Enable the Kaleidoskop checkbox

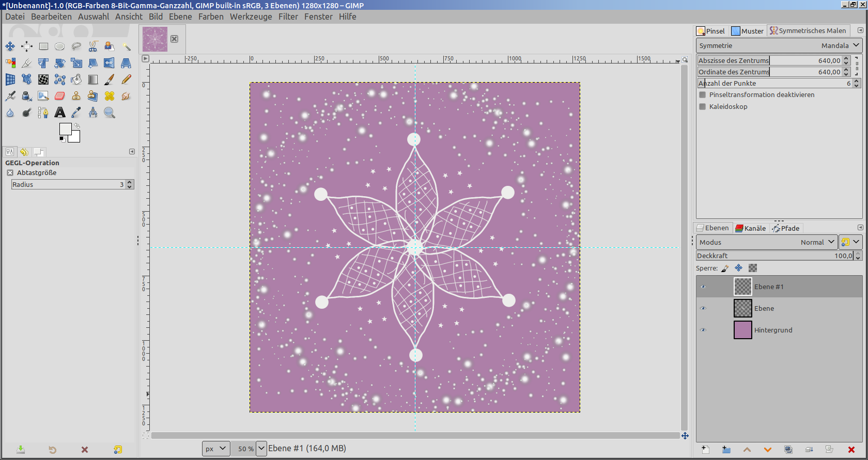[x=703, y=107]
